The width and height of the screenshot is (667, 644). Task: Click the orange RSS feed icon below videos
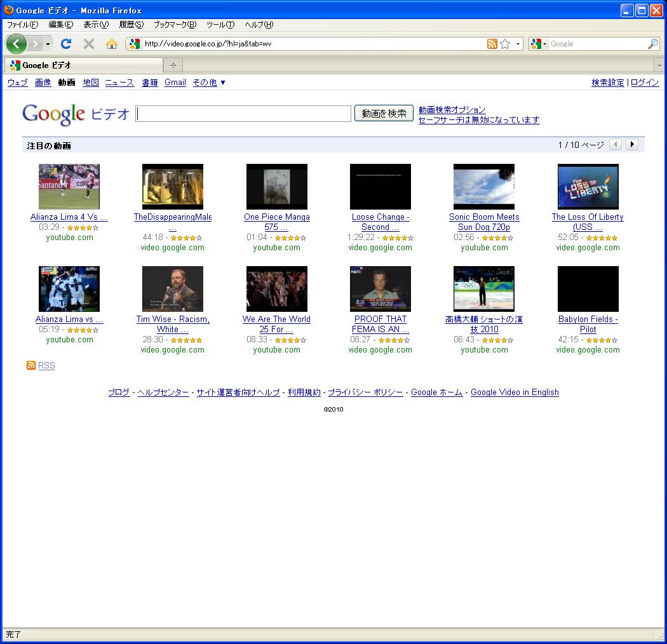31,365
